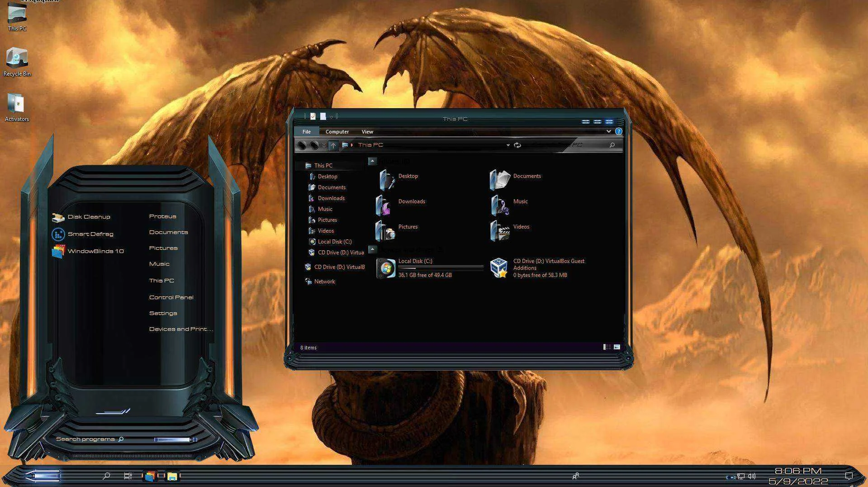This screenshot has width=868, height=487.
Task: Open Settings from the Start menu
Action: pos(163,313)
